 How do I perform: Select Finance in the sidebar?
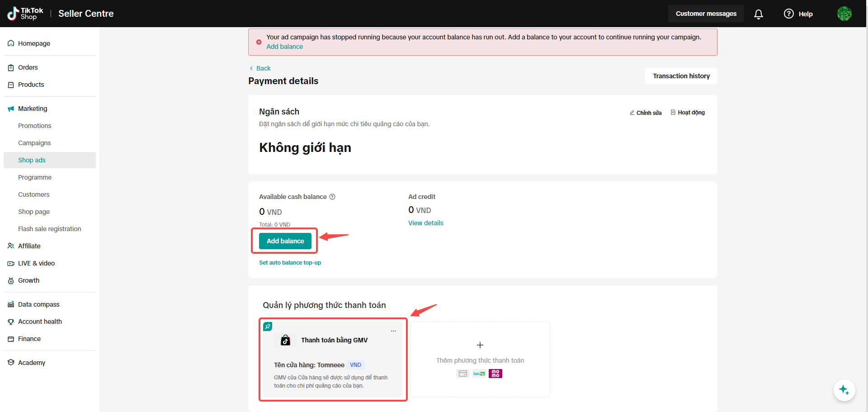coord(29,339)
